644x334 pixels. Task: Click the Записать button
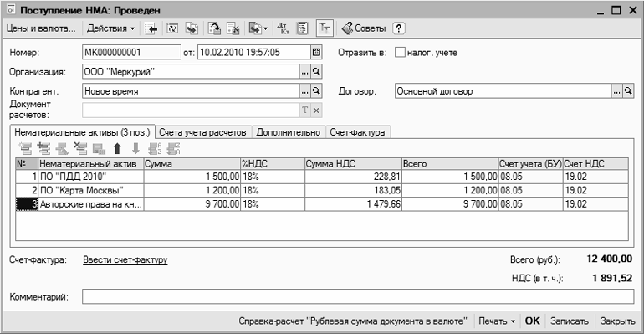pos(570,321)
